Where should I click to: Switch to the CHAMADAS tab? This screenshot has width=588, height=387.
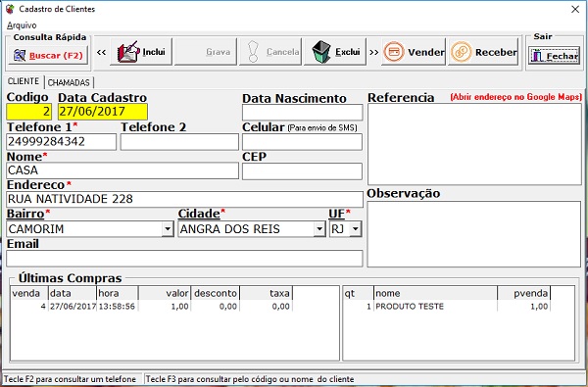click(x=69, y=82)
